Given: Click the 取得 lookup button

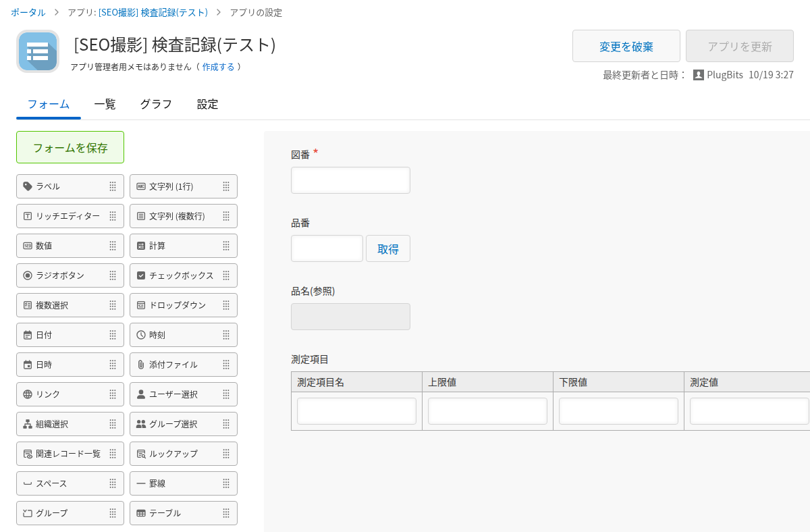Looking at the screenshot, I should (x=388, y=248).
